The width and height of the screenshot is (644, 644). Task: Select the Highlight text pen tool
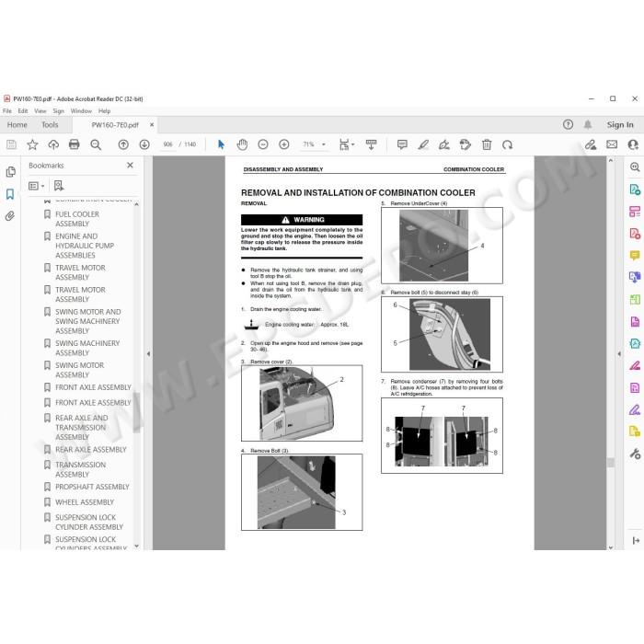(423, 144)
